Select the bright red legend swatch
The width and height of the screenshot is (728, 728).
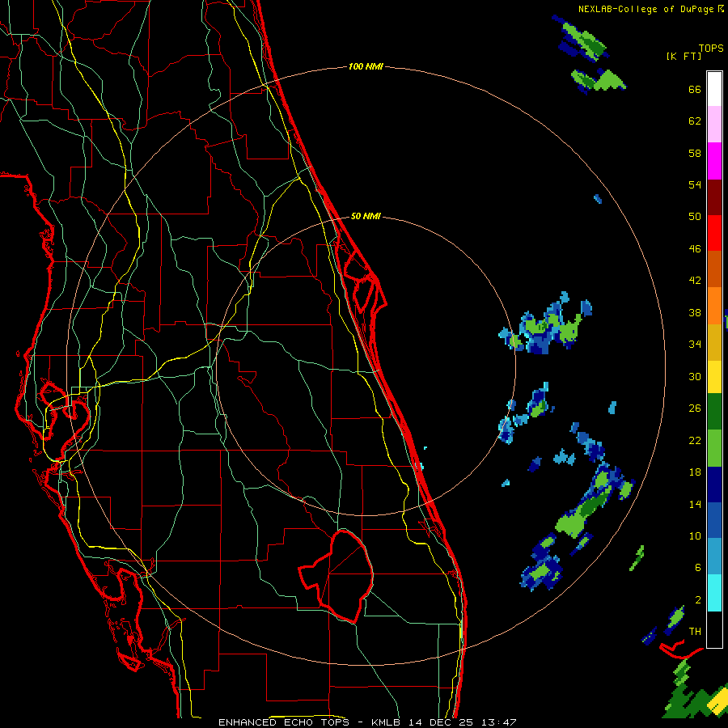(714, 233)
